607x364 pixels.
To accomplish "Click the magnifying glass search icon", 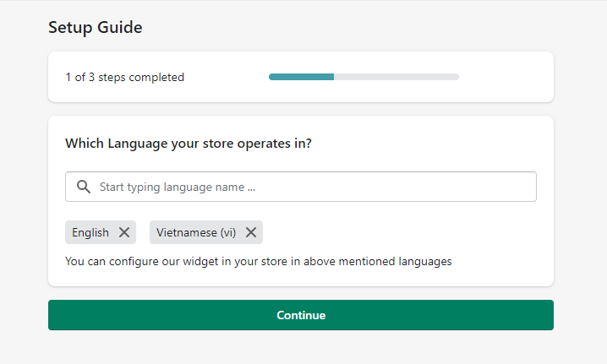I will click(x=83, y=187).
